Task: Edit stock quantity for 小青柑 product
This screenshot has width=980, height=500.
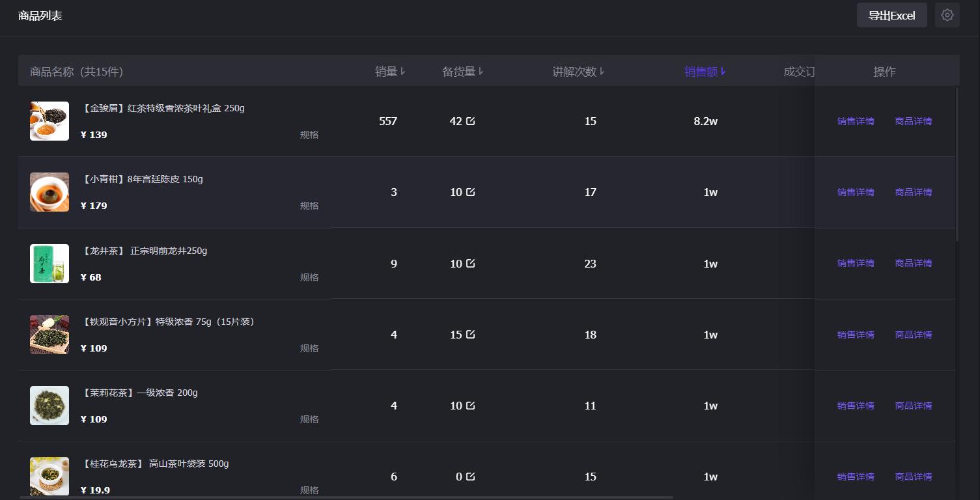Action: coord(471,192)
